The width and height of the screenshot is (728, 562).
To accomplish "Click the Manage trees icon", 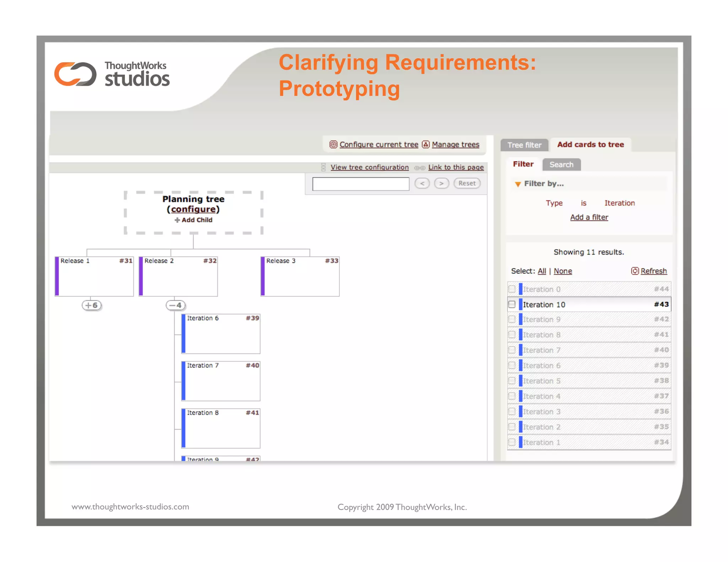I will pyautogui.click(x=425, y=144).
